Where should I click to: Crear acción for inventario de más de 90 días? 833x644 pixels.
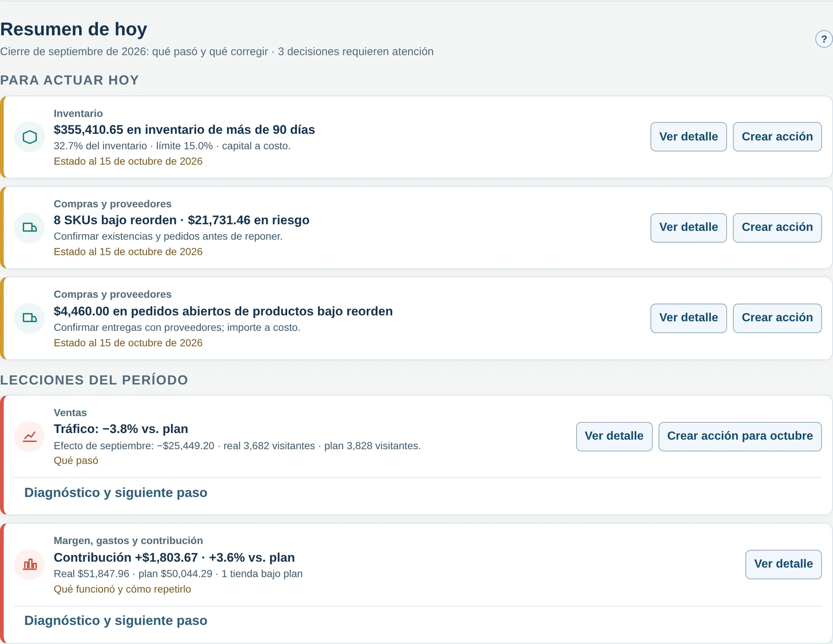click(777, 136)
